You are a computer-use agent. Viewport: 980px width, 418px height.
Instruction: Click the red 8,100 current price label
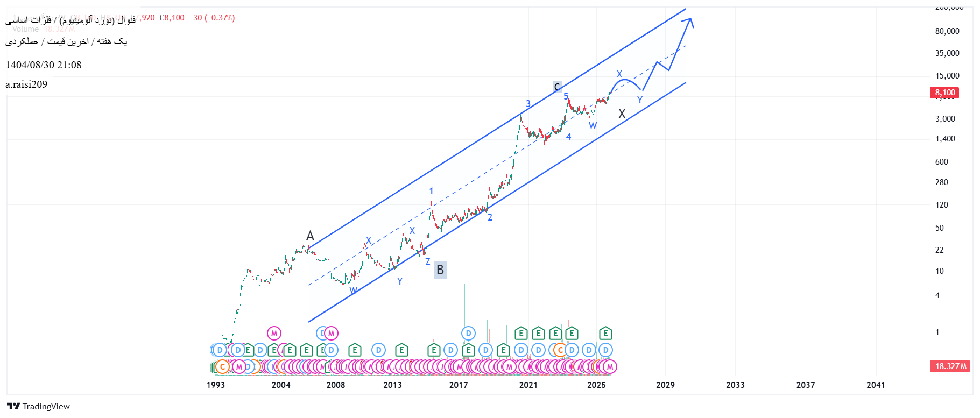944,93
